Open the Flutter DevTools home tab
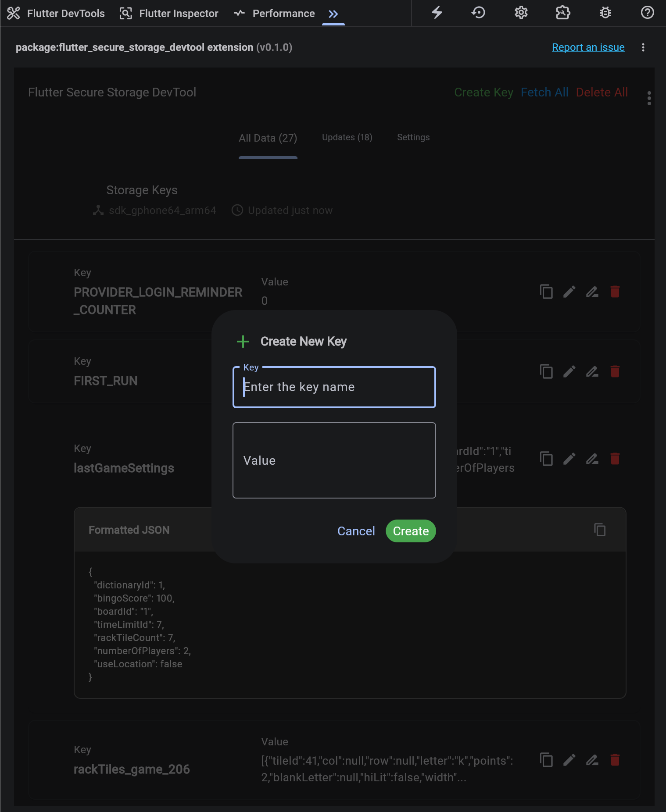This screenshot has height=812, width=666. pyautogui.click(x=56, y=14)
